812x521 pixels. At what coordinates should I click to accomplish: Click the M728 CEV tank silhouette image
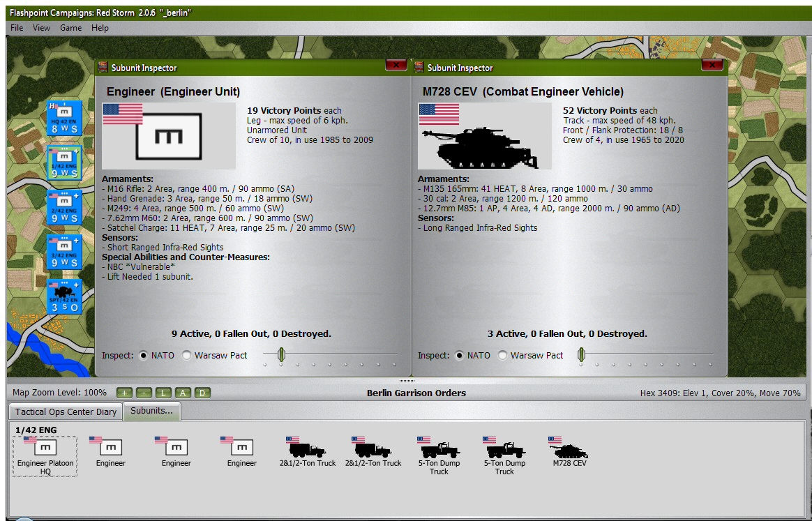(x=485, y=136)
